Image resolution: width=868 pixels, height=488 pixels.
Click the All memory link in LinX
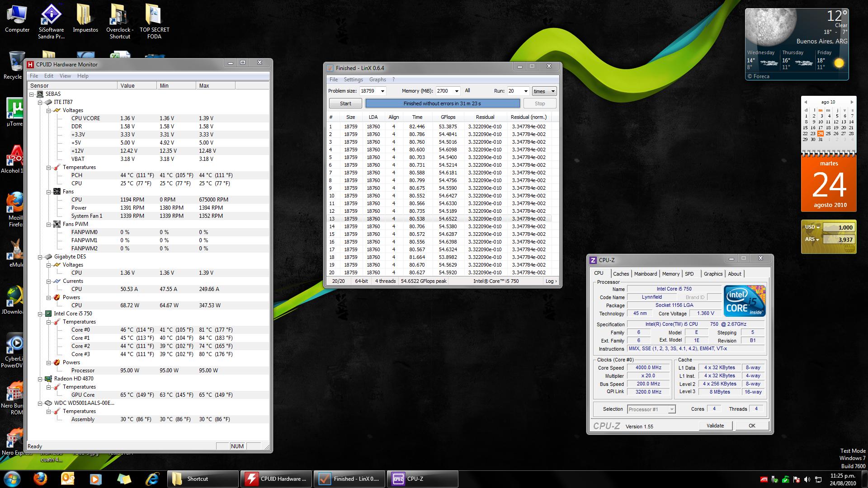pyautogui.click(x=467, y=90)
